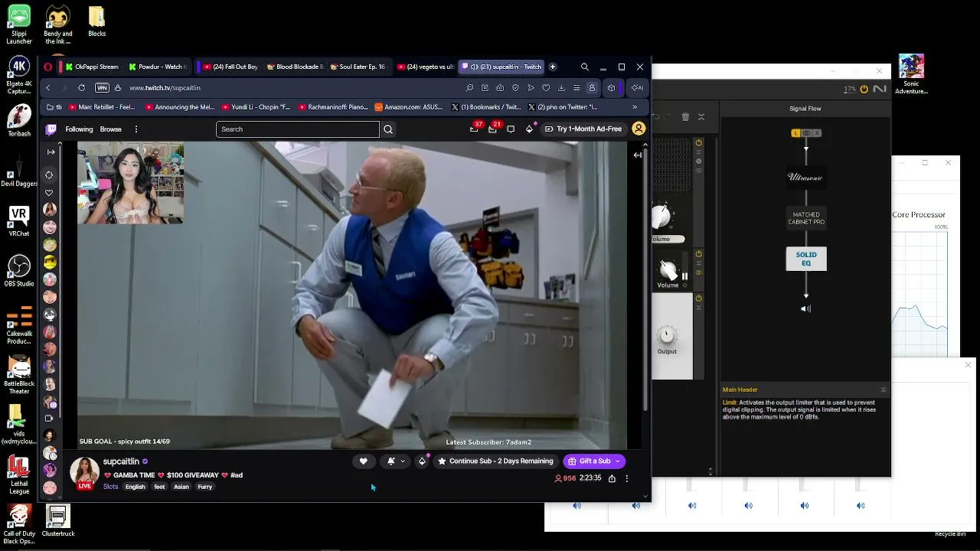
Task: Add a new browser tab
Action: (x=553, y=67)
